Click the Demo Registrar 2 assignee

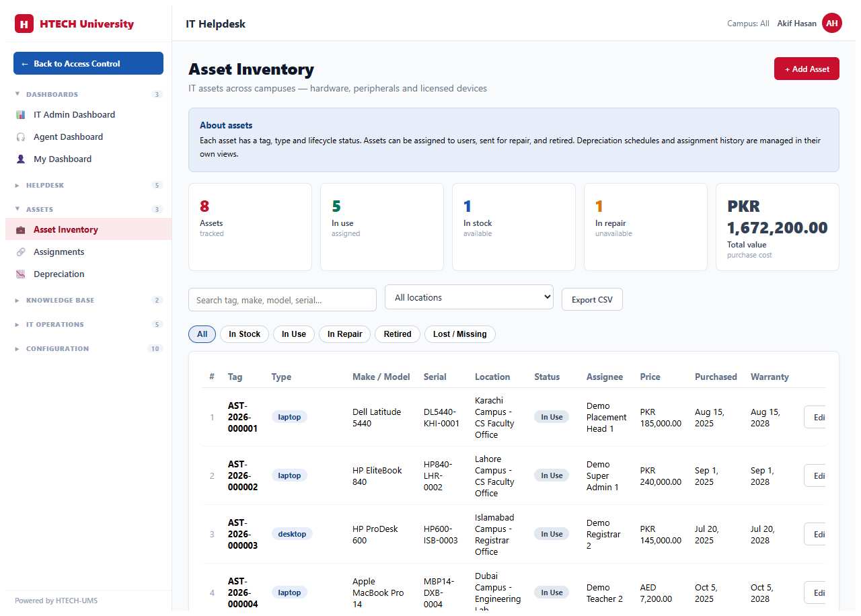point(603,534)
